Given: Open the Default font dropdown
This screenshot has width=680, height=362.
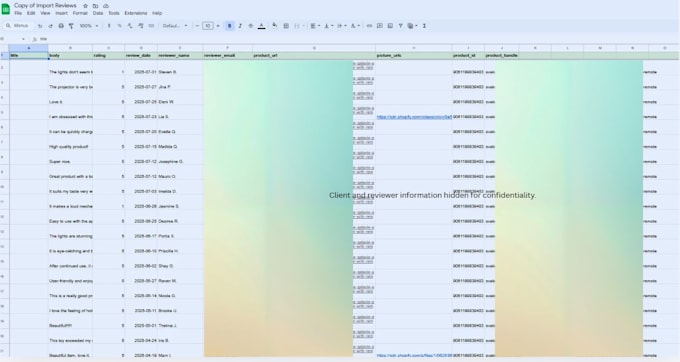Looking at the screenshot, I should [x=175, y=26].
